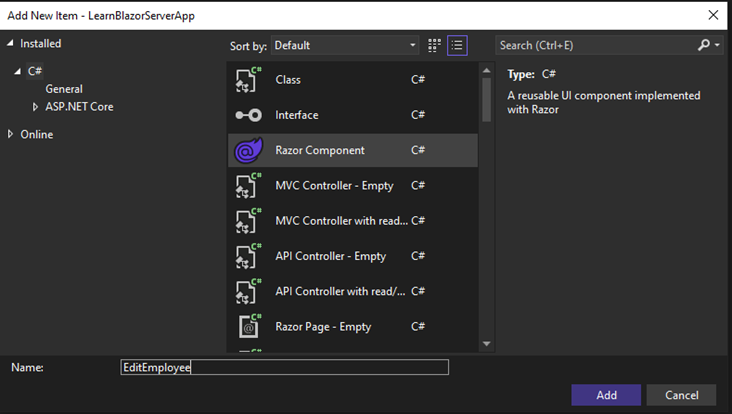Switch to medium icons grid view
Image resolution: width=732 pixels, height=414 pixels.
tap(434, 45)
